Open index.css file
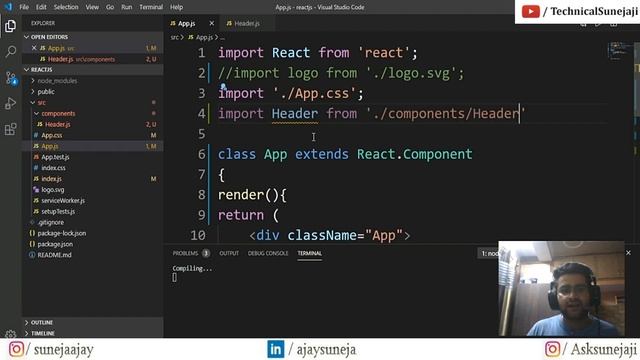The image size is (640, 360). tap(93, 168)
